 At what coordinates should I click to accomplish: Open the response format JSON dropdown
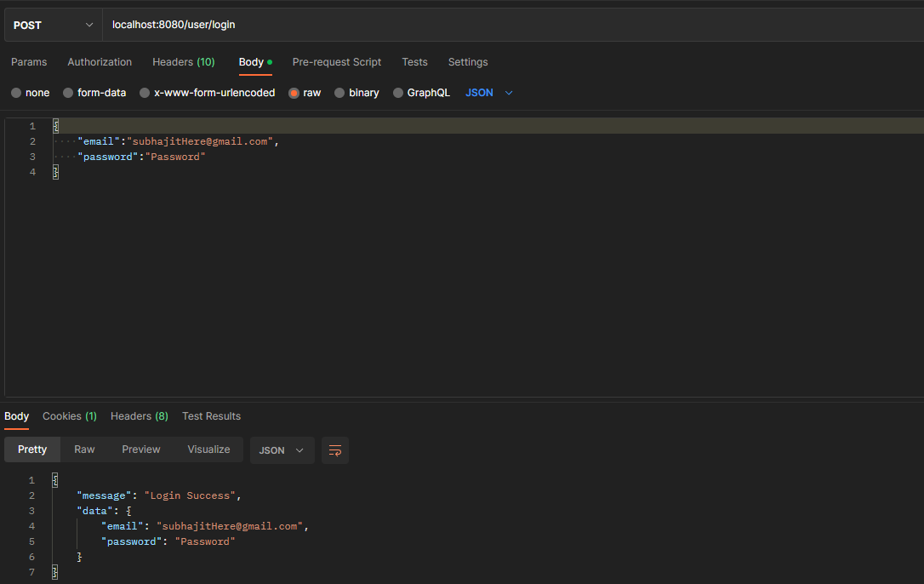(x=282, y=449)
